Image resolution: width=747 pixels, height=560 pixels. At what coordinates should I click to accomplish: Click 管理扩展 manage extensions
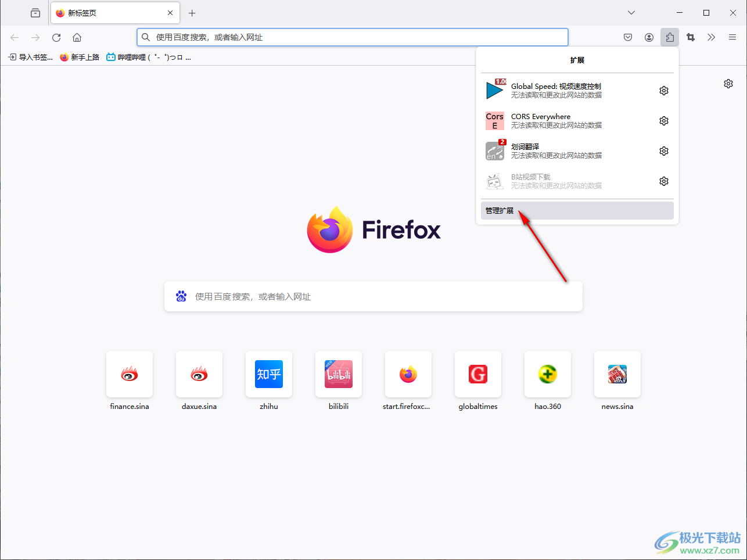[577, 210]
